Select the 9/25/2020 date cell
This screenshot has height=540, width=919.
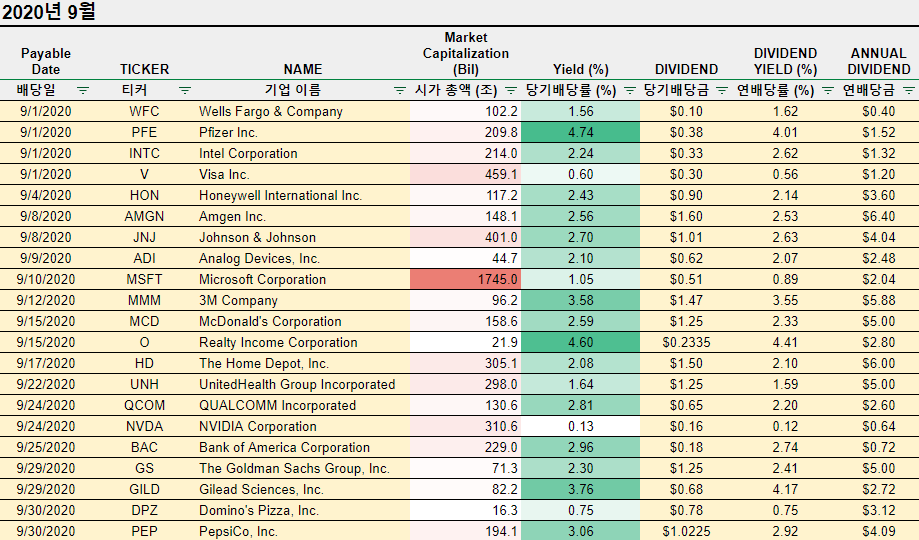46,447
